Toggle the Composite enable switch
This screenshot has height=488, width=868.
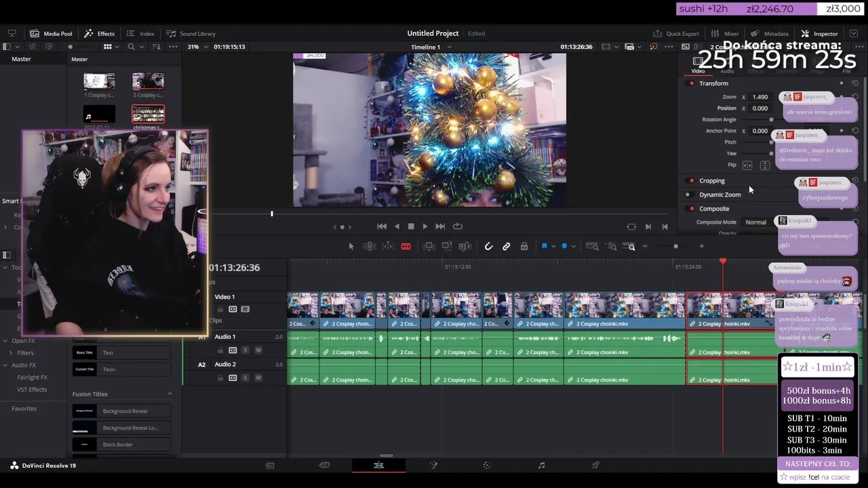(x=691, y=209)
